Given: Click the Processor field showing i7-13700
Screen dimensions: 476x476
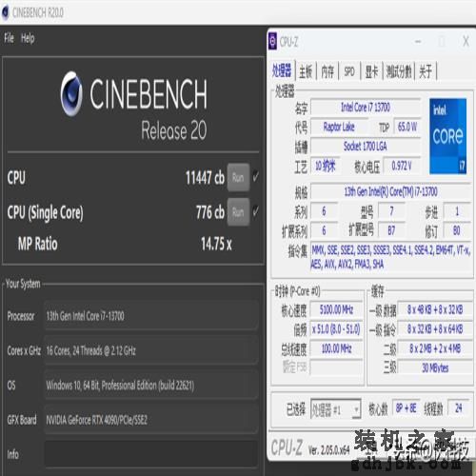Looking at the screenshot, I should click(151, 316).
